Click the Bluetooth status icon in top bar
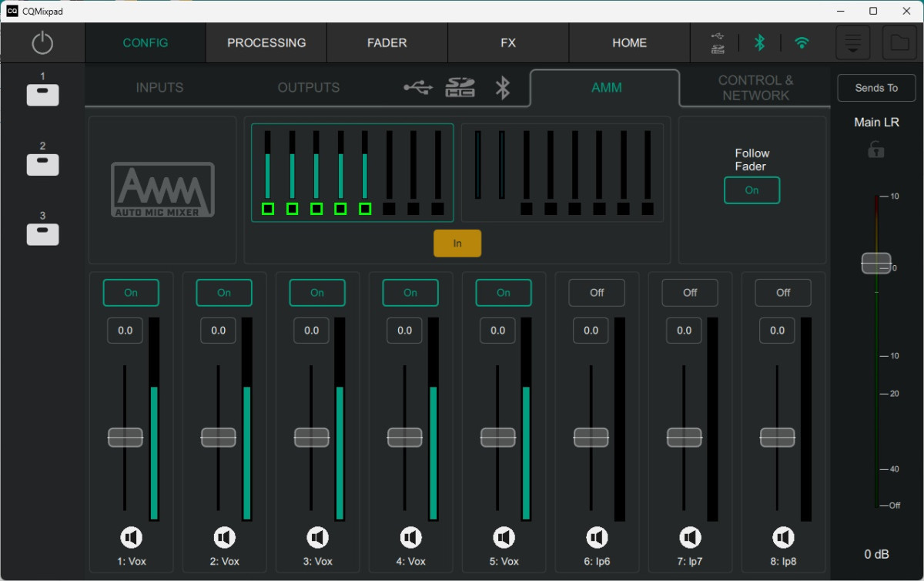 tap(759, 43)
